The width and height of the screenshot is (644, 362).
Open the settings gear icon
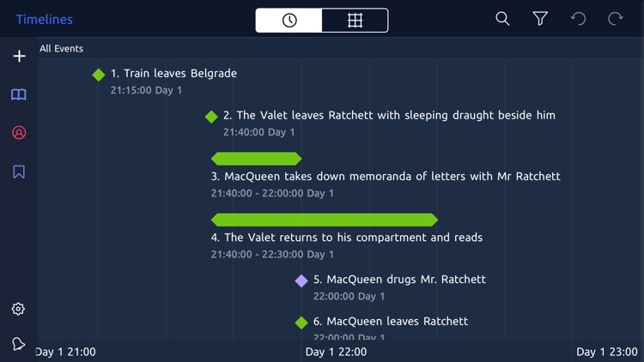coord(18,309)
